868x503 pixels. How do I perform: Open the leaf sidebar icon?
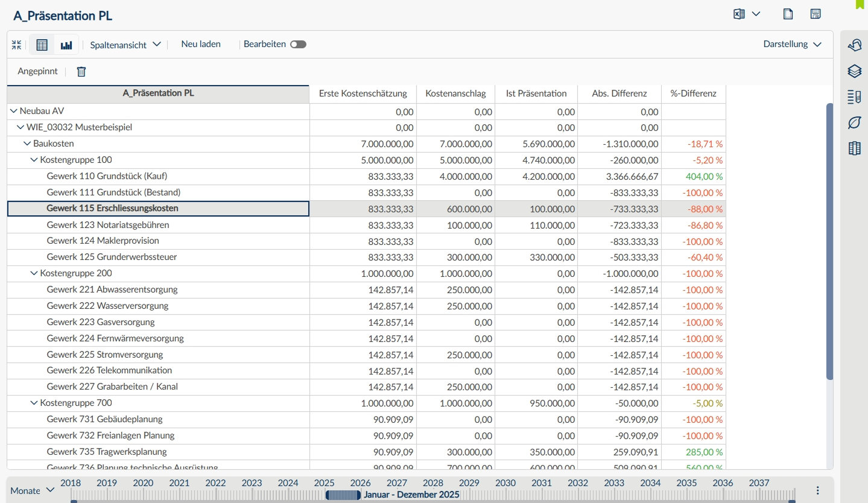coord(854,123)
